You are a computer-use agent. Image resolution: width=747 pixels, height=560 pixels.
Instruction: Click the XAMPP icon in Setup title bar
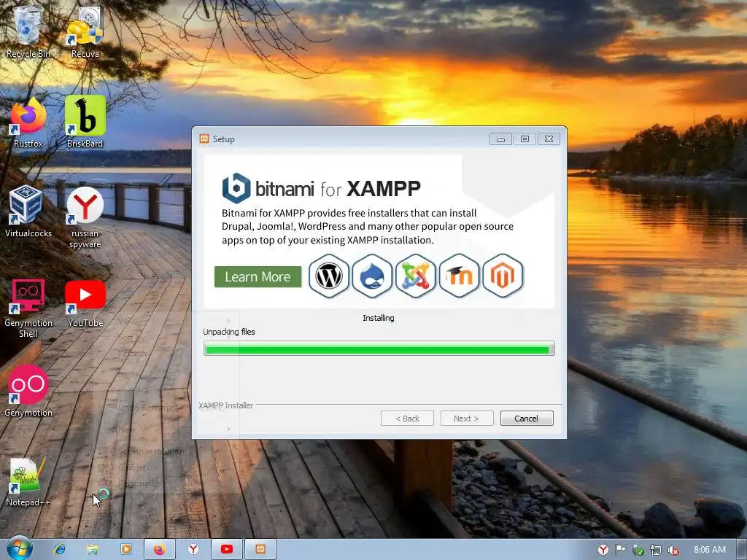204,139
